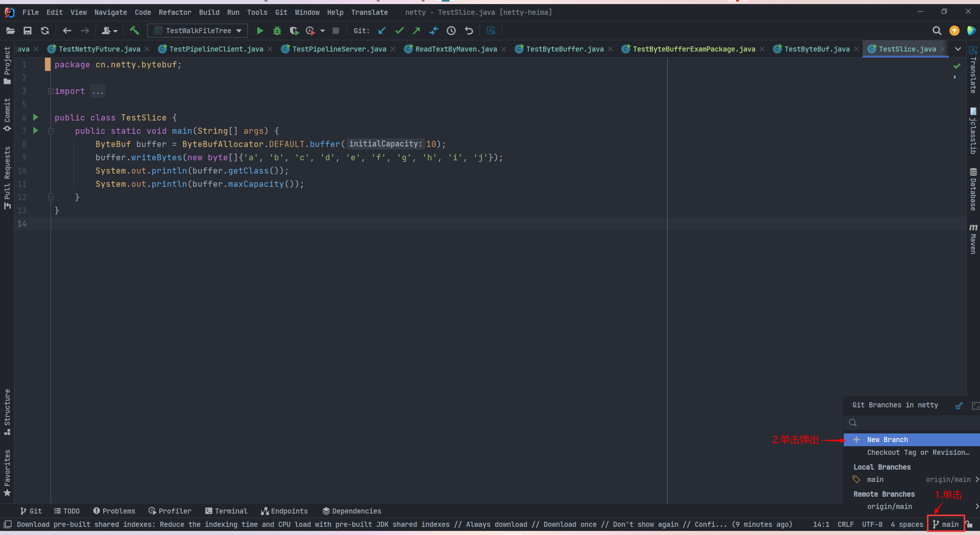Open the Git tool window at bottom
Image resolution: width=980 pixels, height=535 pixels.
pos(31,511)
